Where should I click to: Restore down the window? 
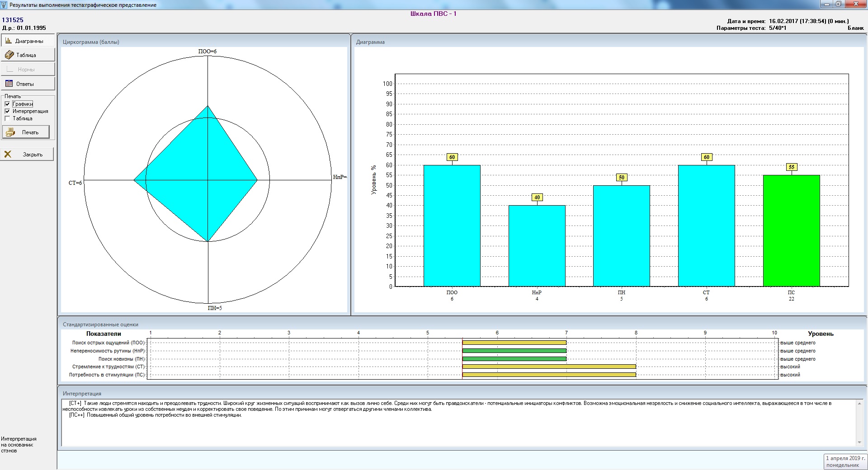(x=839, y=4)
